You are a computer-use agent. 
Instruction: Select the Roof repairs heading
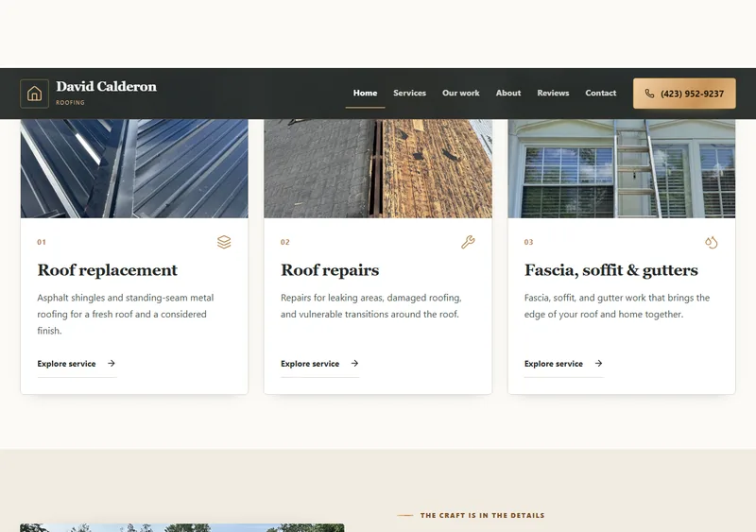[330, 270]
